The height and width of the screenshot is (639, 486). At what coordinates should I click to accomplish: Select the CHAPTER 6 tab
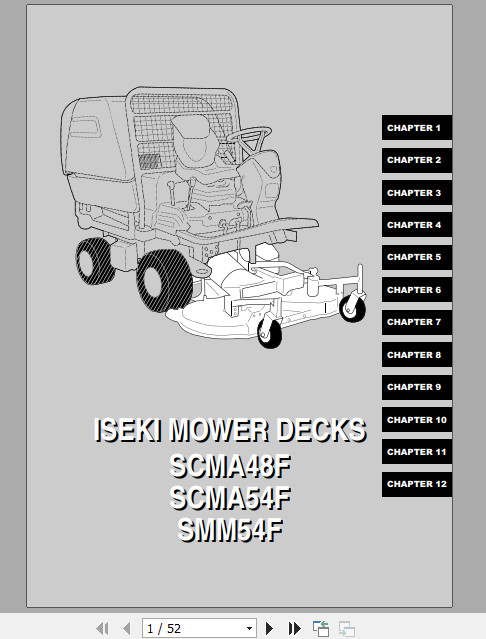[417, 290]
